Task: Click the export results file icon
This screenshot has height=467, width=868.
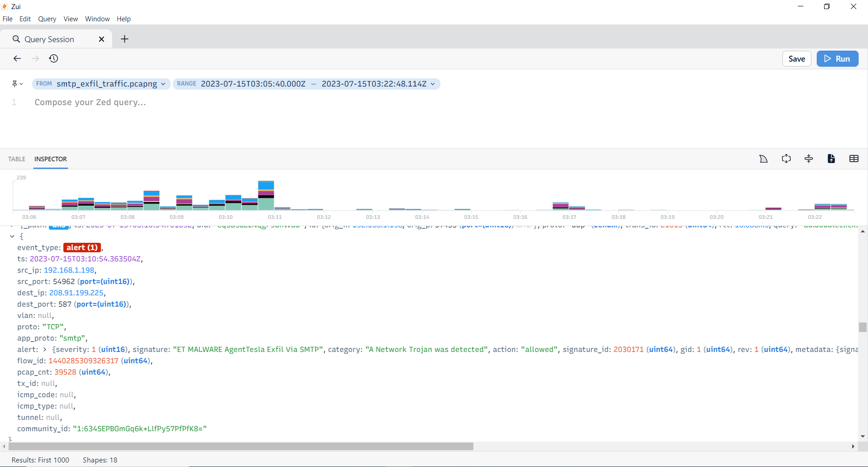Action: point(831,159)
